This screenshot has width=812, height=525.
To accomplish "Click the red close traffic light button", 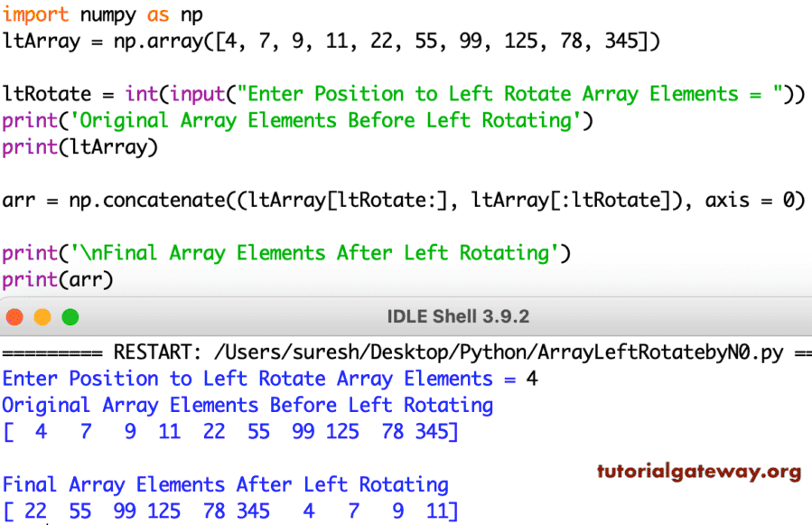I will 15,317.
